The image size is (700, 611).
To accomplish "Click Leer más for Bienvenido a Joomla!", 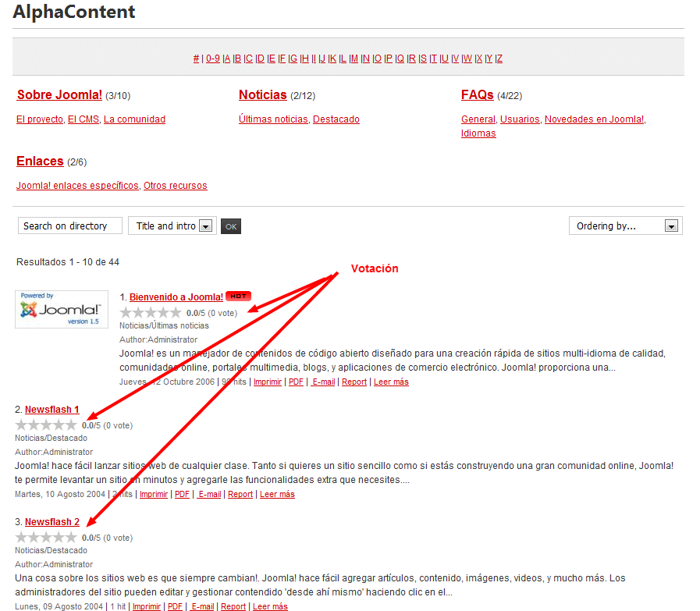I will (x=391, y=382).
